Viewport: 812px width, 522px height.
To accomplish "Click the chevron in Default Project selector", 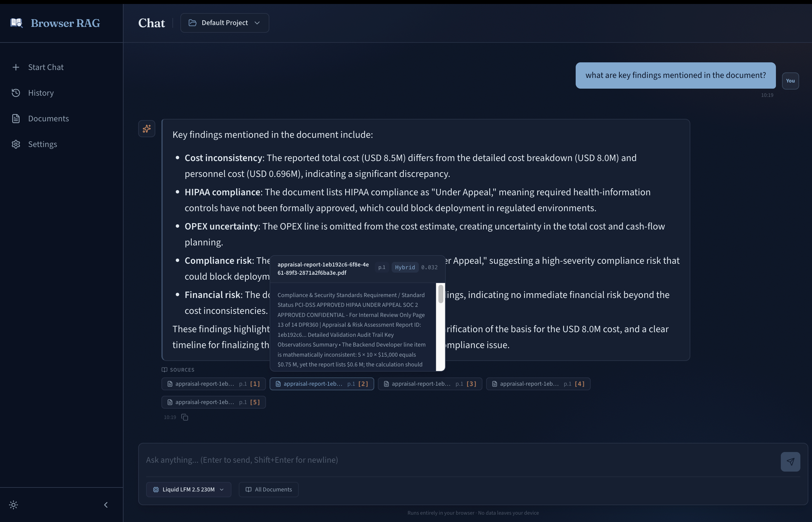I will tap(257, 23).
